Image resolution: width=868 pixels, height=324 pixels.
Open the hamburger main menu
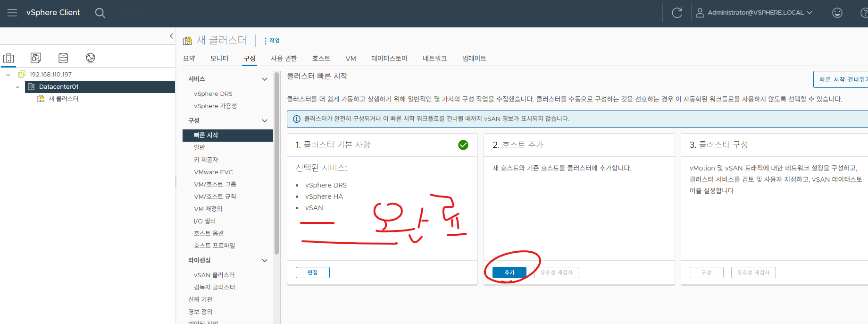point(12,13)
